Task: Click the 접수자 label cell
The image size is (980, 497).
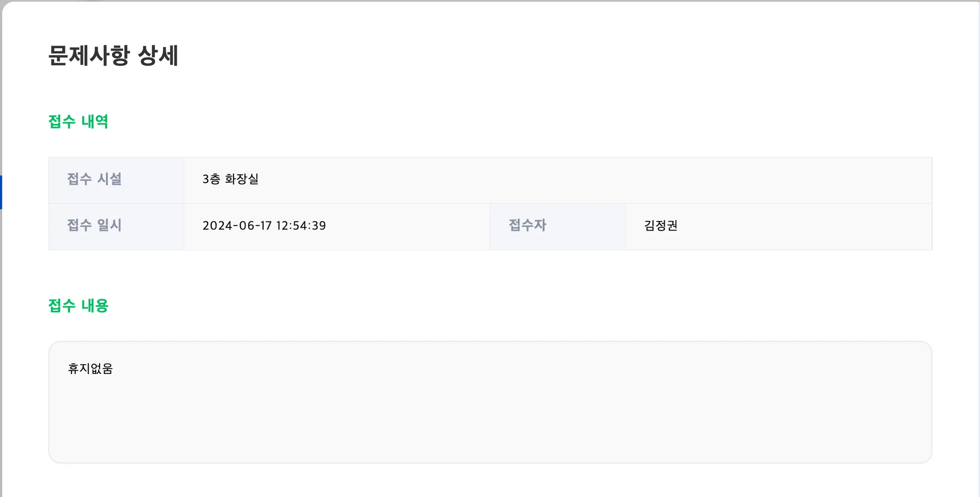Action: [557, 227]
